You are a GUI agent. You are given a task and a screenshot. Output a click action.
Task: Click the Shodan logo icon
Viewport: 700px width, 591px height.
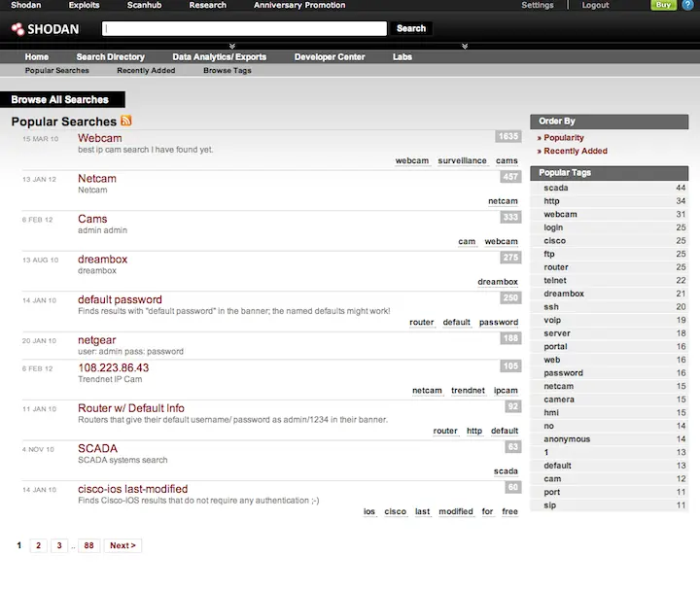click(x=17, y=29)
